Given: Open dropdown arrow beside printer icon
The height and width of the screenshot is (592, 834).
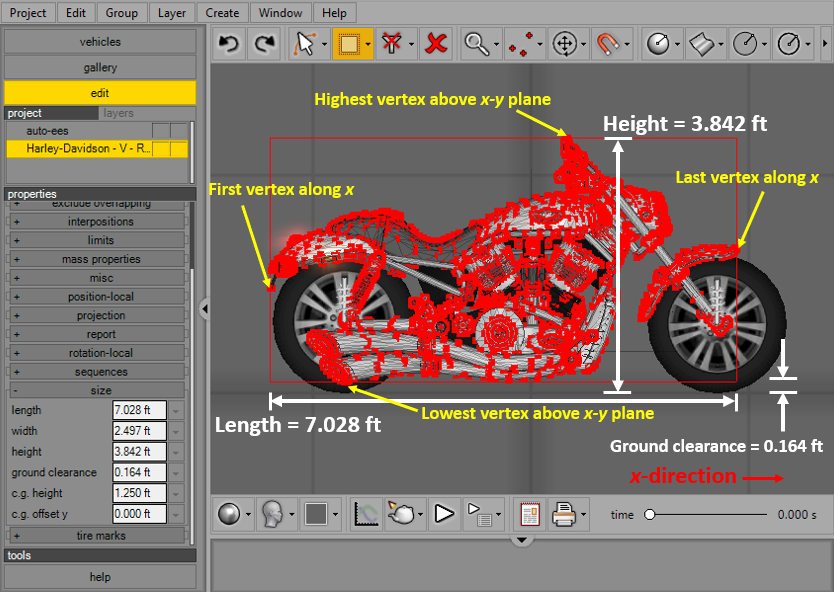Looking at the screenshot, I should pos(583,514).
